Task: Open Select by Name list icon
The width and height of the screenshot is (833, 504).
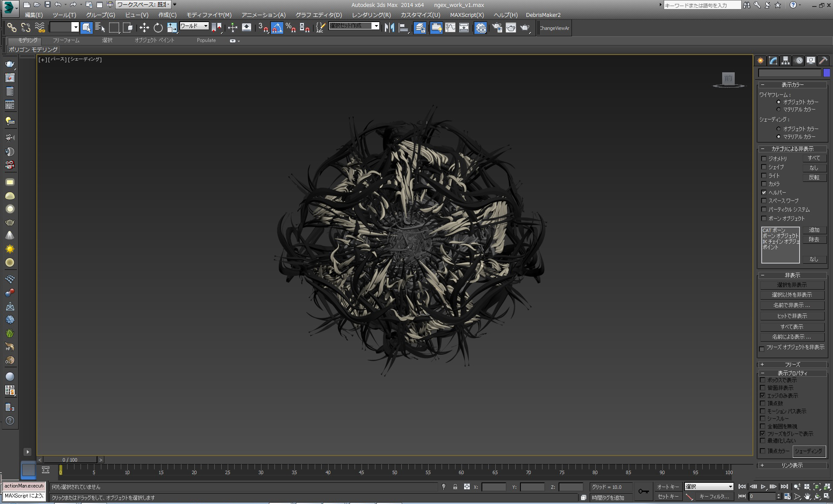Action: coord(100,28)
